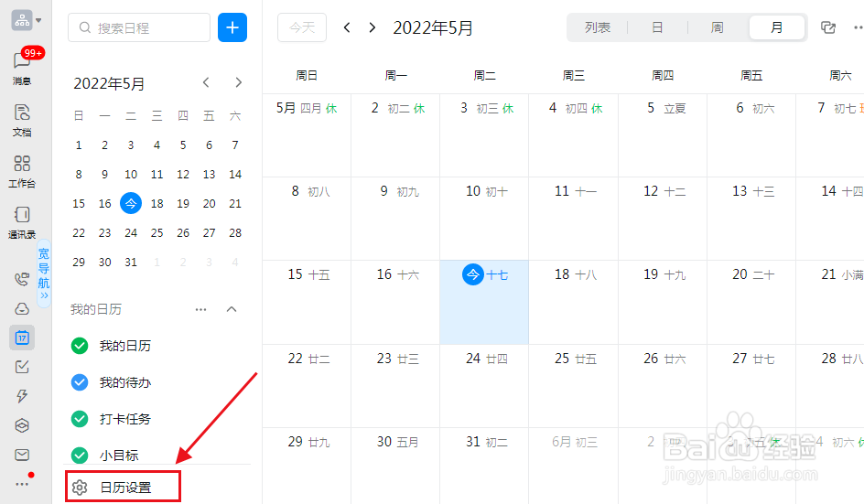Uncheck the 打卡任务 calendar checkbox
864x504 pixels.
click(80, 419)
